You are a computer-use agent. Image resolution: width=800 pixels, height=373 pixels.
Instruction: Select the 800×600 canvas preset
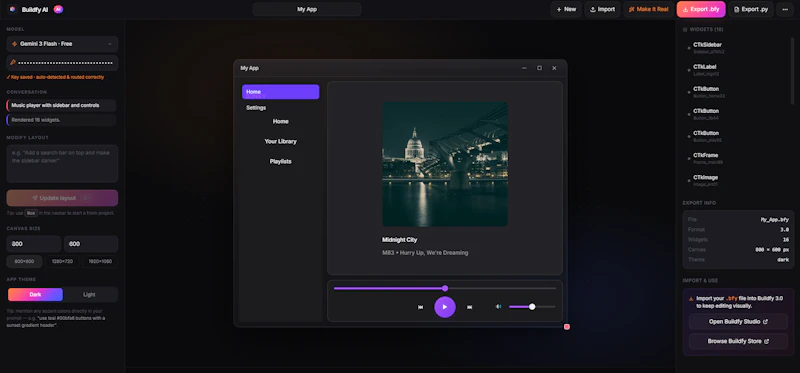24,261
